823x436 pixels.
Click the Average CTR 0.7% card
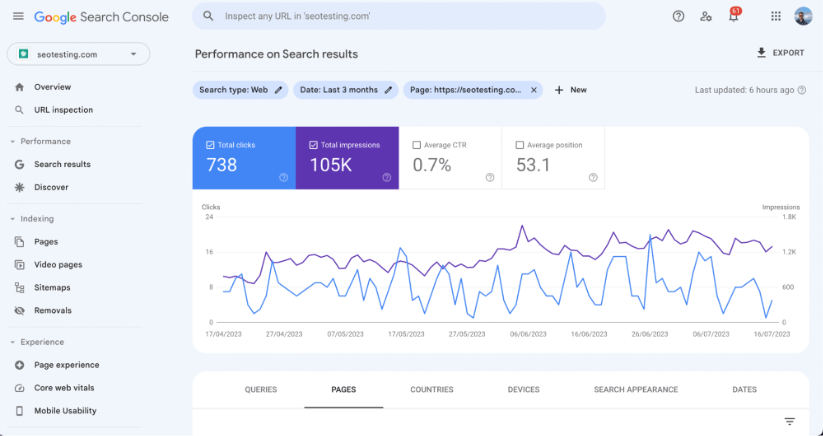point(450,158)
